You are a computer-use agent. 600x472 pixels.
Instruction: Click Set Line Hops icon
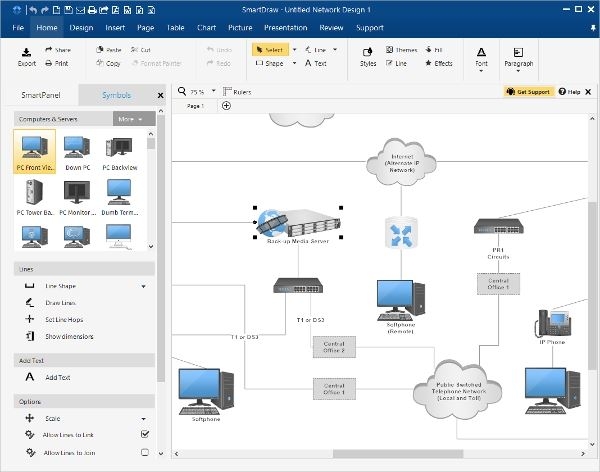pos(29,320)
